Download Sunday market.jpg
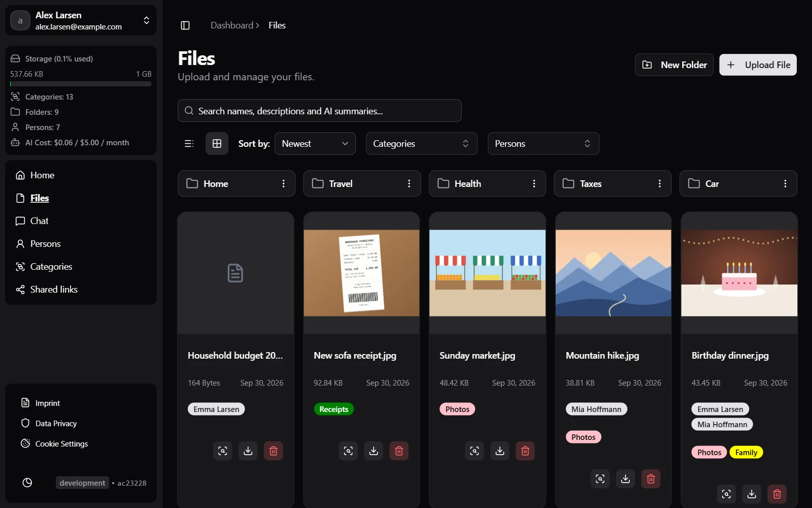This screenshot has width=812, height=508. click(500, 451)
